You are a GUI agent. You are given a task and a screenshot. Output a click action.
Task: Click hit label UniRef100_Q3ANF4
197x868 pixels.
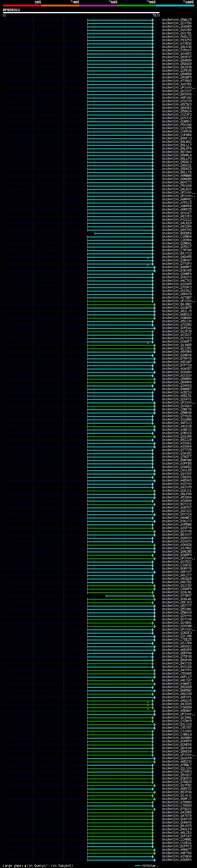177,274
